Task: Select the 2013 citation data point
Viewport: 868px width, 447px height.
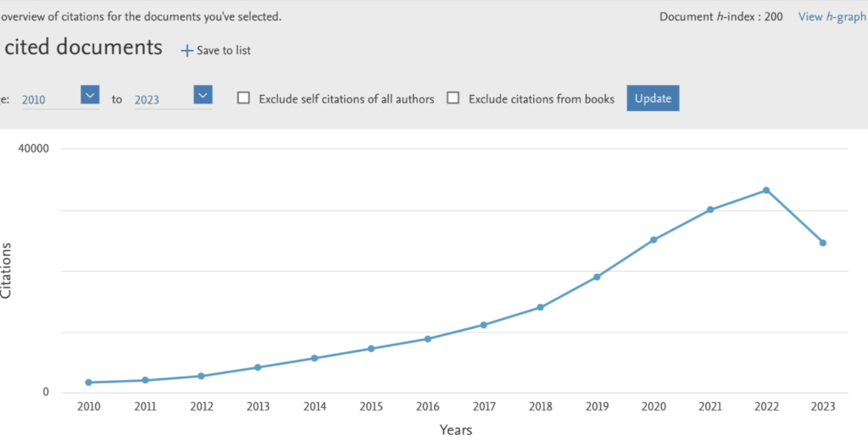Action: tap(258, 367)
